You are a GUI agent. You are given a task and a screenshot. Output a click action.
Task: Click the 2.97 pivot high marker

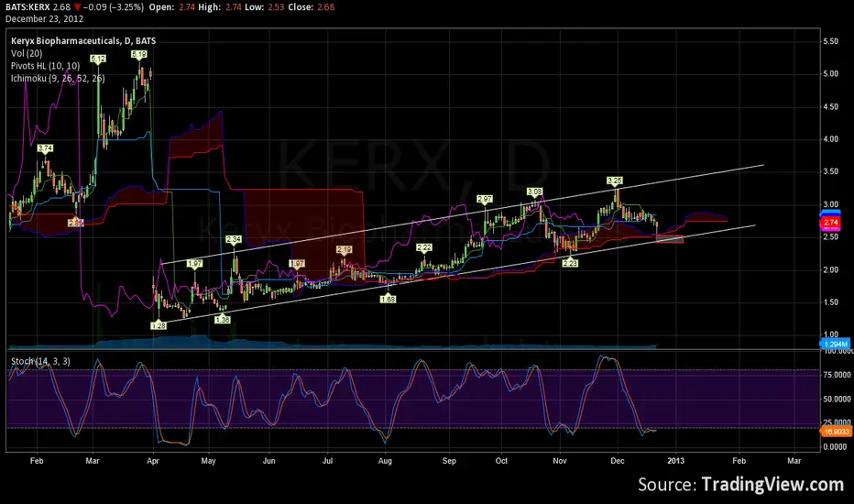pos(485,200)
